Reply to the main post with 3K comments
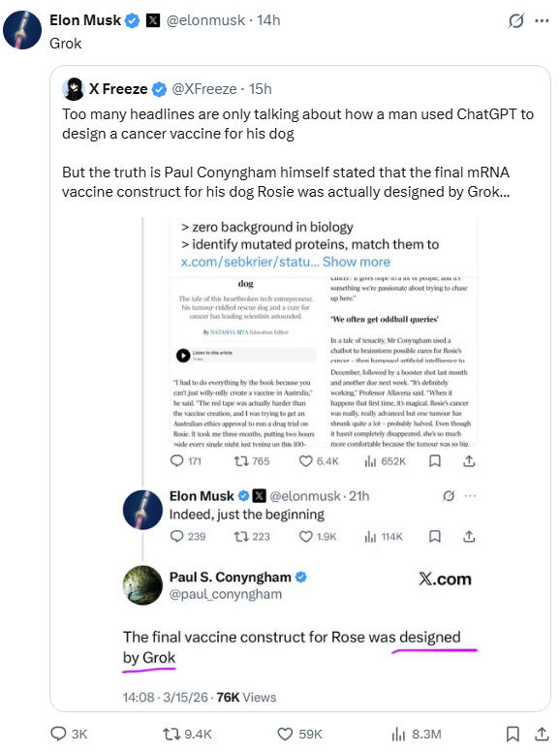This screenshot has height=753, width=560. [x=69, y=734]
